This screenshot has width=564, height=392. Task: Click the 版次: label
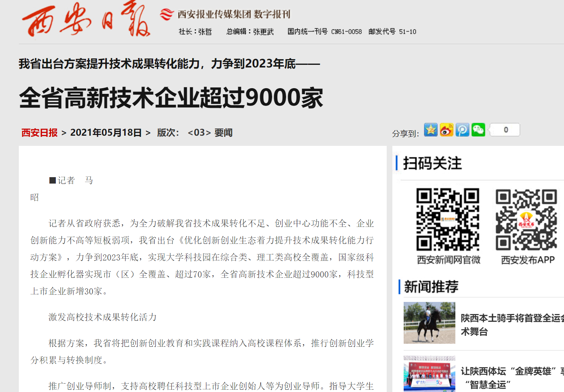[168, 133]
